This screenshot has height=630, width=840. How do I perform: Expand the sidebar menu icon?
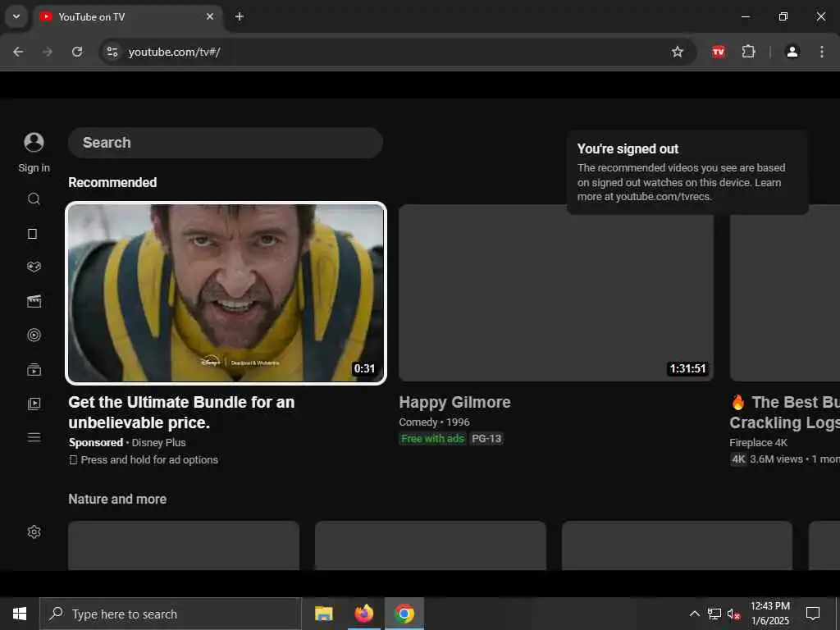click(x=34, y=437)
